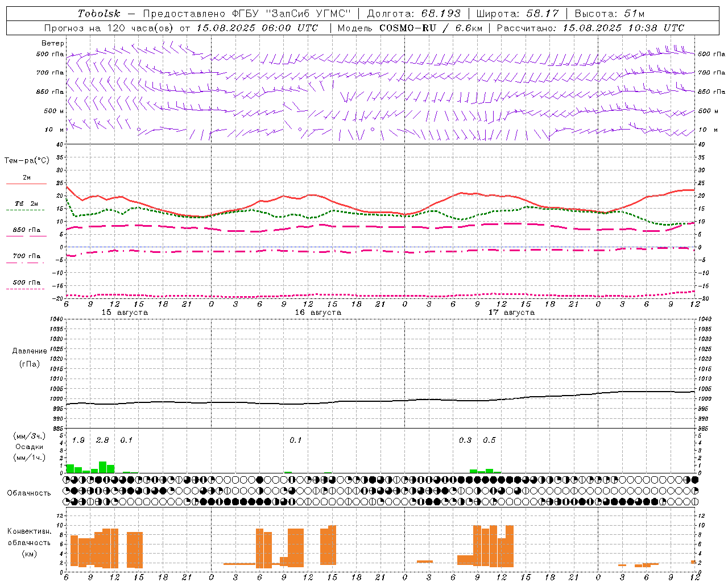Click the Давление pressure panel label
728x582 pixels.
tap(30, 351)
